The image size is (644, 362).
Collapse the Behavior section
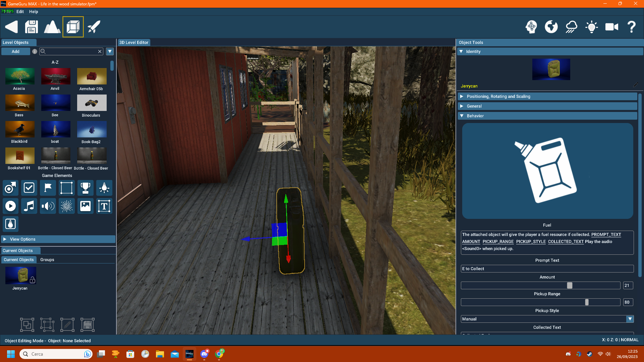[x=462, y=116]
